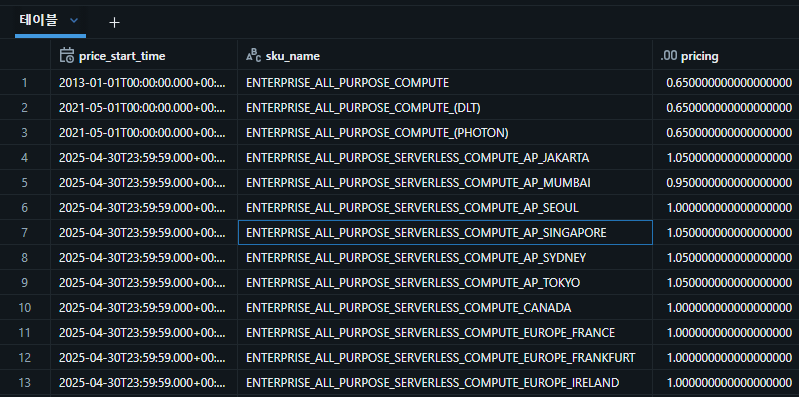Viewport: 799px width, 397px height.
Task: Click the SERVERLESS_COMPUTE_AP_SEOUL sku cell
Action: pyautogui.click(x=445, y=207)
